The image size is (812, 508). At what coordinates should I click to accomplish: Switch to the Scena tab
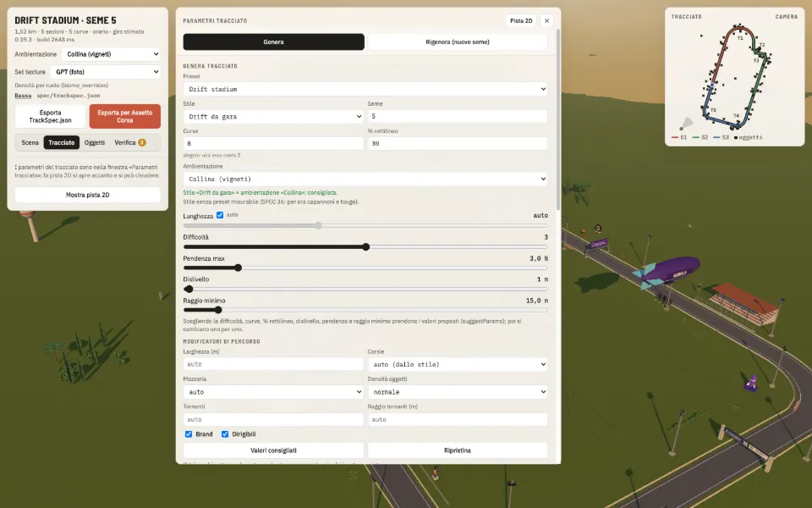pyautogui.click(x=30, y=142)
